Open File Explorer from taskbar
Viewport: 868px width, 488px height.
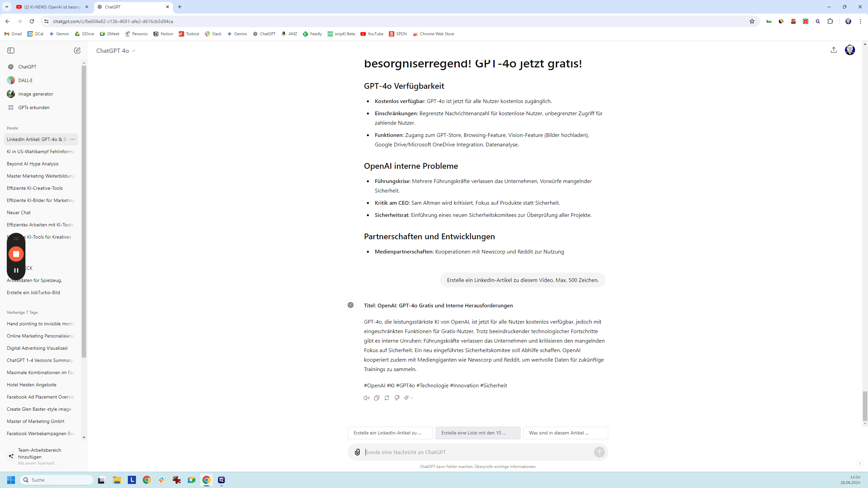[117, 480]
